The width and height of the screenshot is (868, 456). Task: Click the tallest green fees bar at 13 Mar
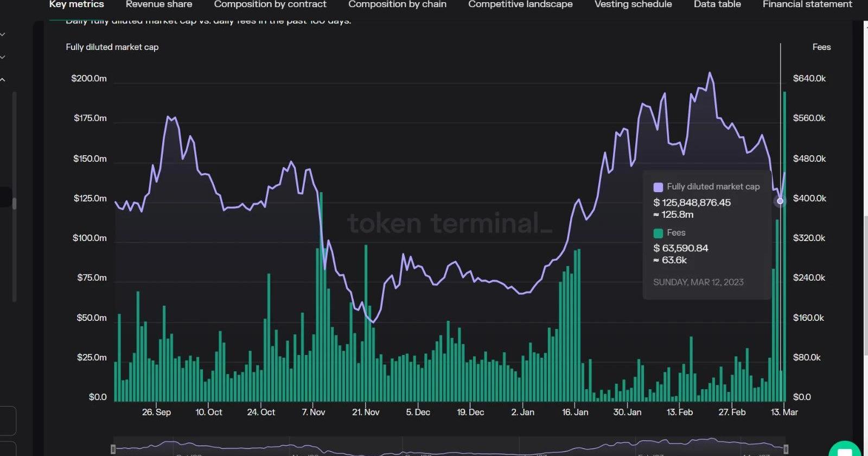tap(784, 244)
